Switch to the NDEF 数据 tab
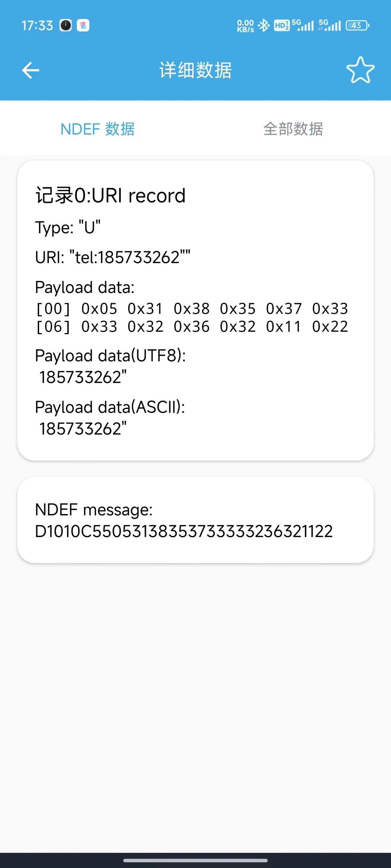The height and width of the screenshot is (868, 391). pos(97,129)
